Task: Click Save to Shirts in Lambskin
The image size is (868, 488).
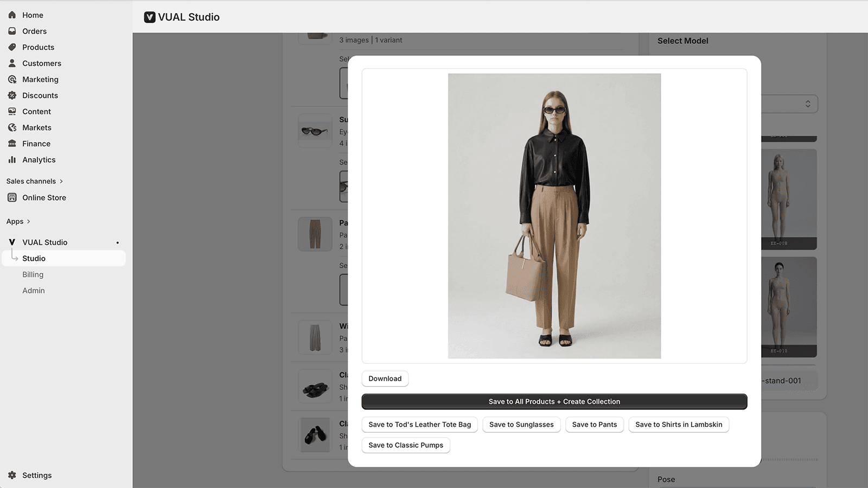Action: click(679, 425)
